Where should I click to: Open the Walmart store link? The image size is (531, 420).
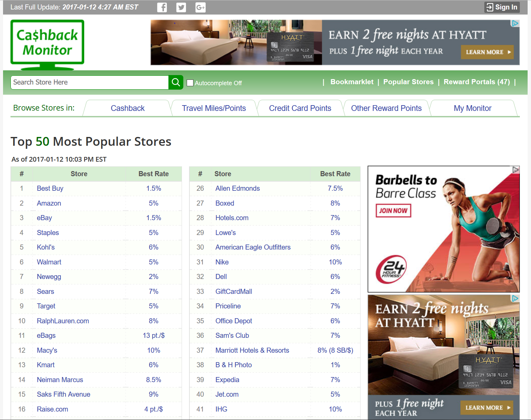coord(49,262)
